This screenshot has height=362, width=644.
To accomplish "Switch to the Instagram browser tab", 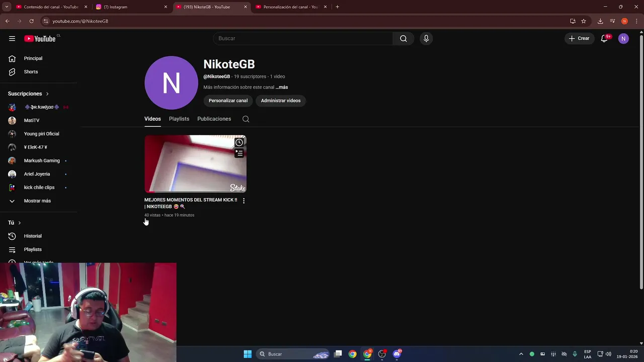I will pos(132,7).
